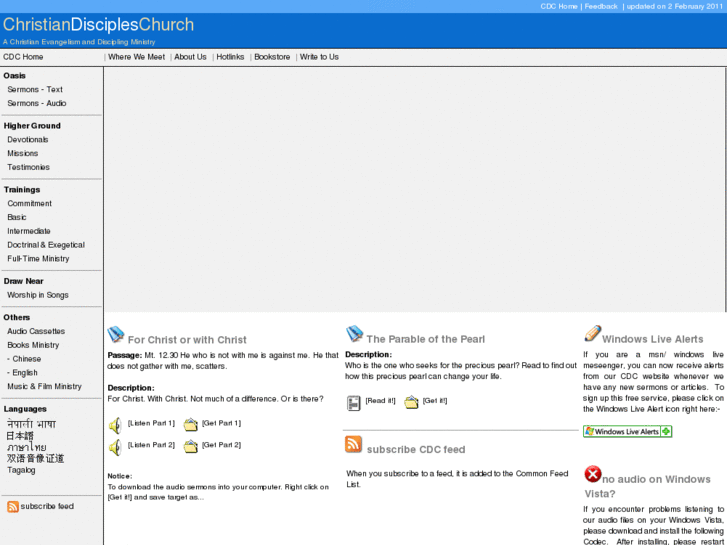Click the sidebar RSS subscribe feed icon
The width and height of the screenshot is (727, 545).
tap(13, 507)
